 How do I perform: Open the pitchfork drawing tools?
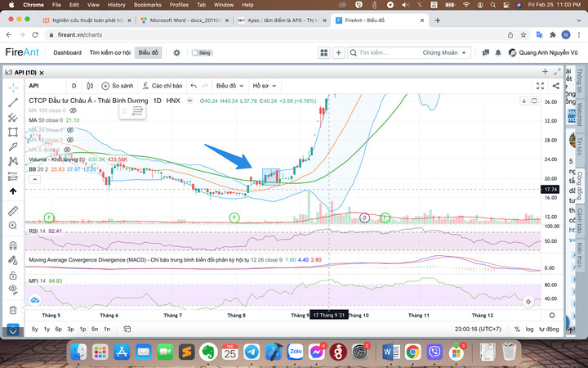point(13,117)
